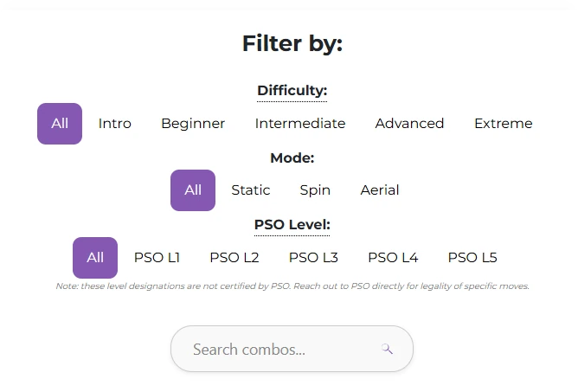Filter by PSO L1 level
Screen dimensions: 578x392
[157, 257]
